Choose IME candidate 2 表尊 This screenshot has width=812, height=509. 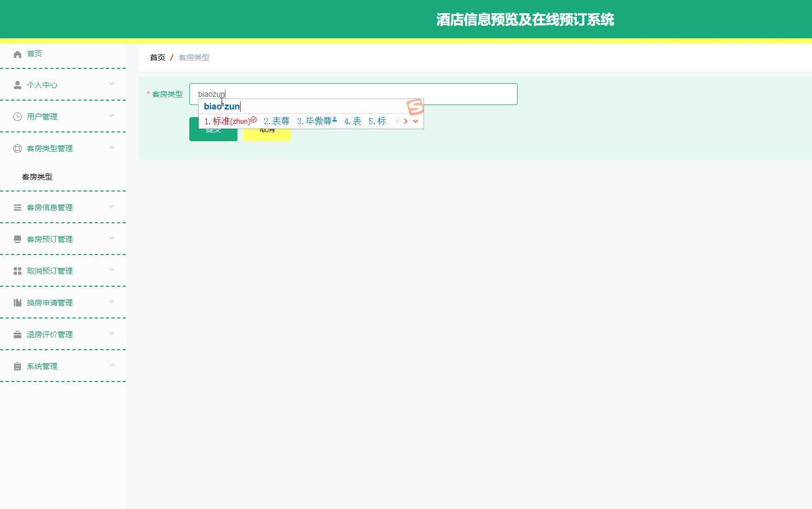276,121
